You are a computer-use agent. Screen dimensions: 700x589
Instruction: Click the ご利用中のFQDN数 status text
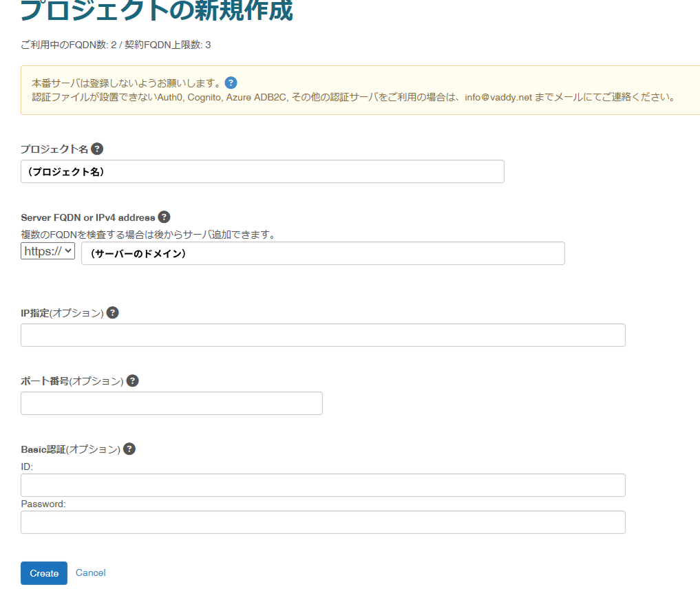116,45
